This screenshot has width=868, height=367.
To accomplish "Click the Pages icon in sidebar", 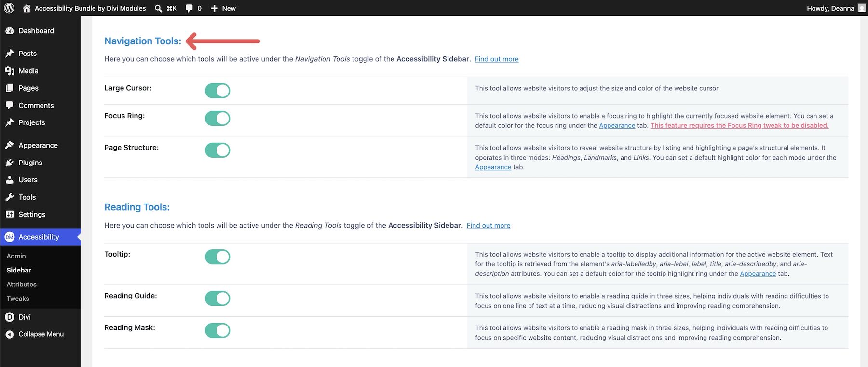I will pos(10,88).
